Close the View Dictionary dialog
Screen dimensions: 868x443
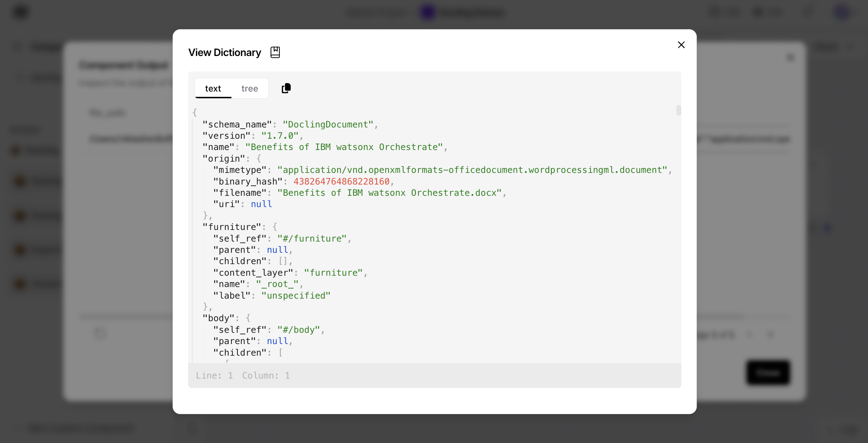(x=681, y=45)
